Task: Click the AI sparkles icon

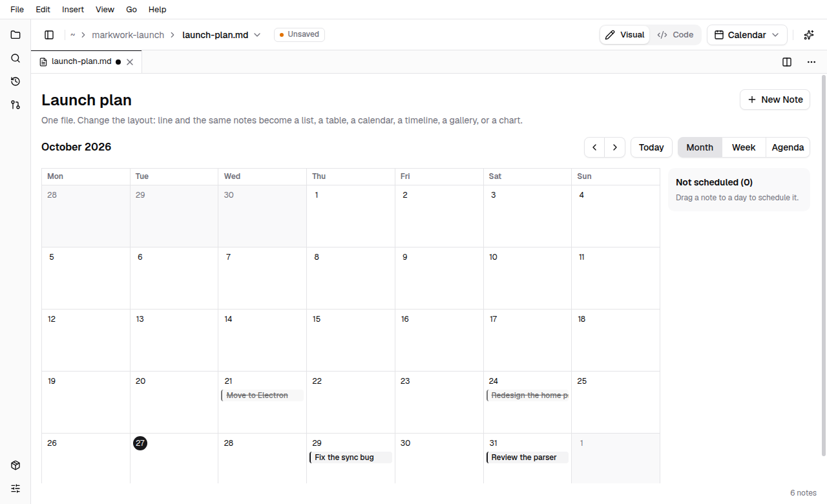Action: tap(809, 35)
